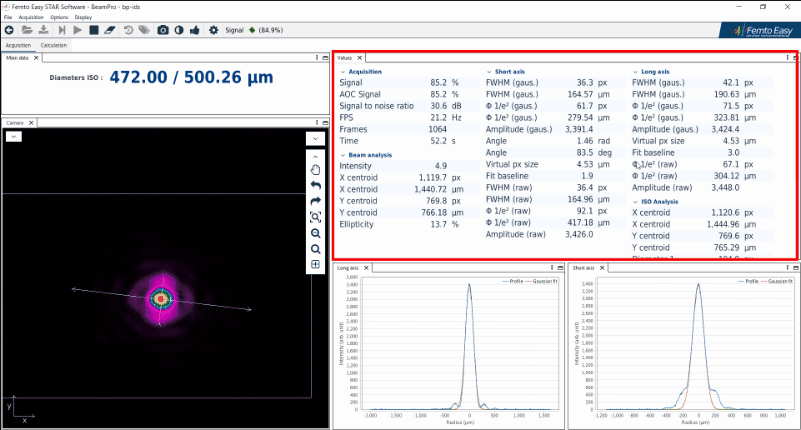Image resolution: width=801 pixels, height=430 pixels.
Task: Take a snapshot with the camera icon
Action: coord(163,31)
